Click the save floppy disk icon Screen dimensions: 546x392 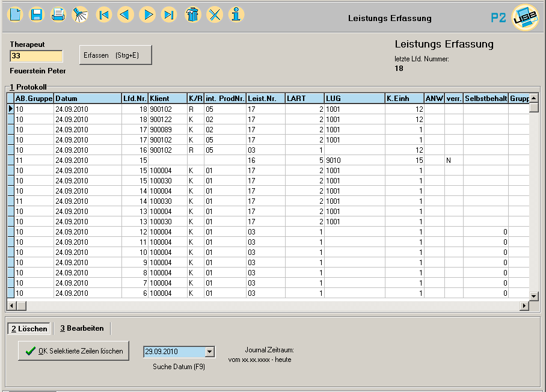click(37, 14)
